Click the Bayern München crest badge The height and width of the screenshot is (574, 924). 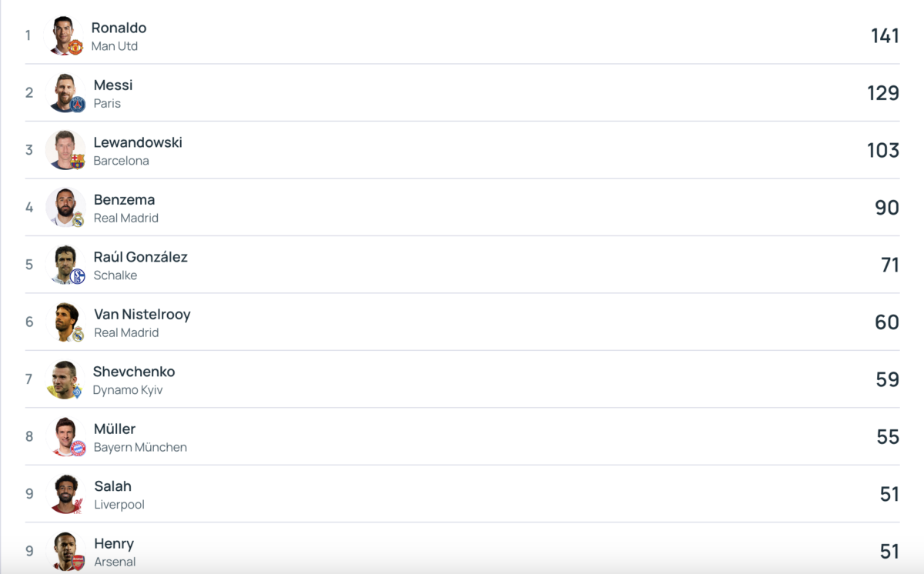point(78,448)
